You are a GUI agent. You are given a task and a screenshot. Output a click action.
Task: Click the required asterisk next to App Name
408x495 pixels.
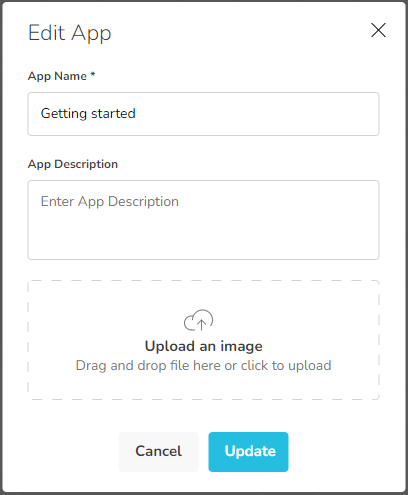(93, 74)
